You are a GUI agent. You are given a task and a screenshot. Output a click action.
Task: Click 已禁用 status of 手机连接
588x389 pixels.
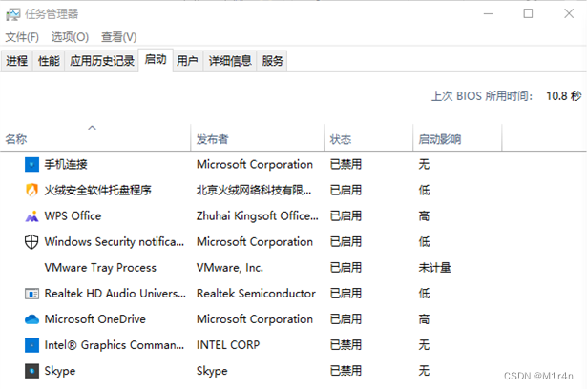coord(346,164)
